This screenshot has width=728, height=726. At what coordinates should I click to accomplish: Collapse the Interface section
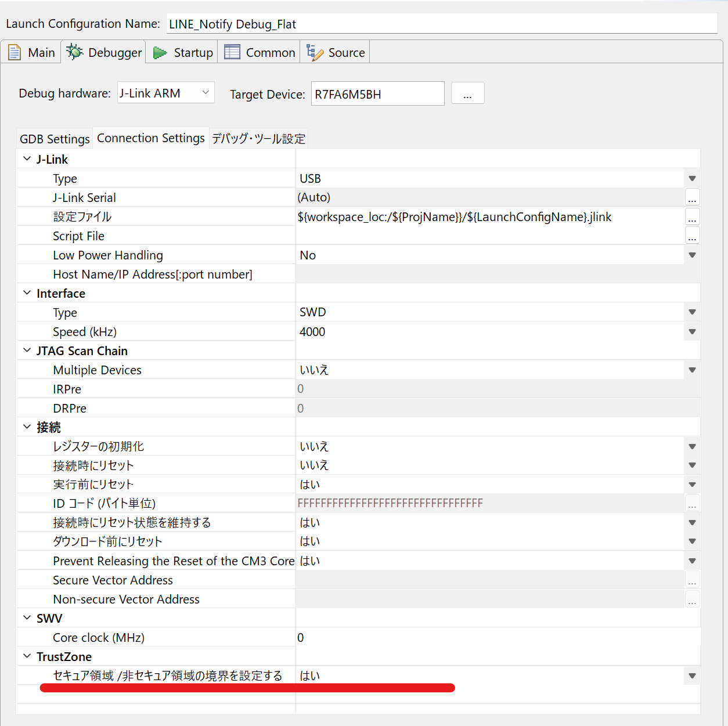pos(27,292)
